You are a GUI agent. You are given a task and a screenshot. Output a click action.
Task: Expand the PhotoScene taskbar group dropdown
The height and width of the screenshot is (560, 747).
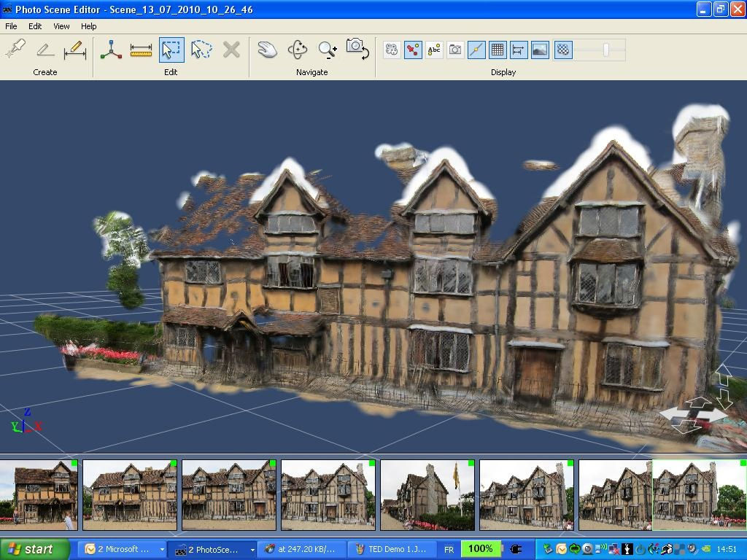pos(252,549)
